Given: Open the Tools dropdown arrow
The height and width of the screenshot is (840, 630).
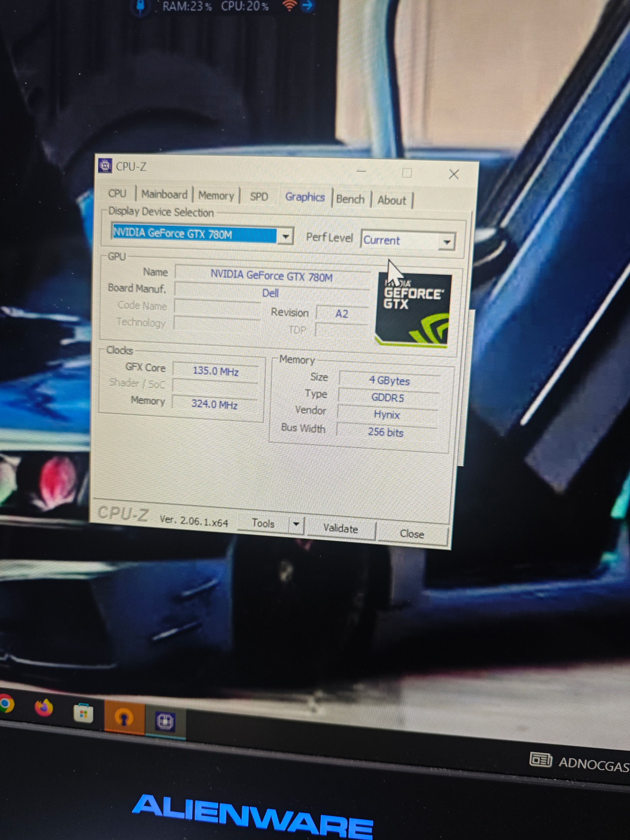Looking at the screenshot, I should tap(296, 524).
